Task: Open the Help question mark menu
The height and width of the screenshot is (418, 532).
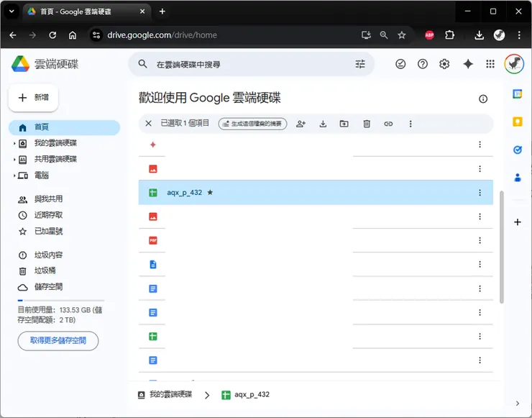Action: (x=423, y=64)
